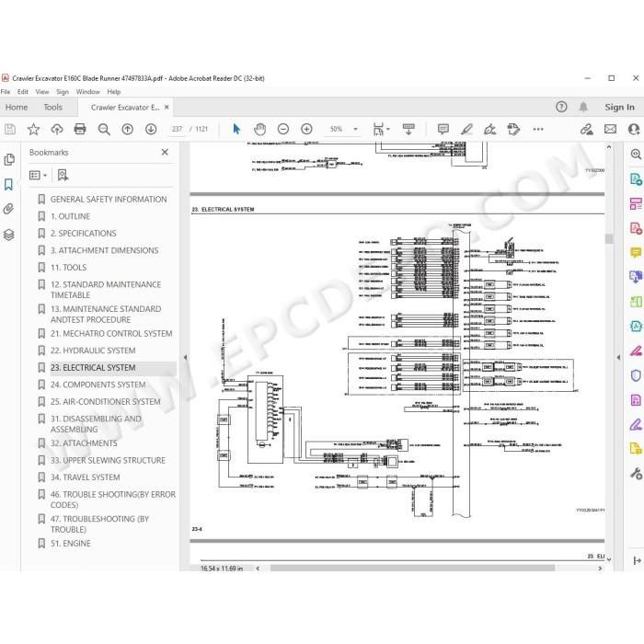Open more tools ellipsis menu
The height and width of the screenshot is (644, 644).
point(538,130)
